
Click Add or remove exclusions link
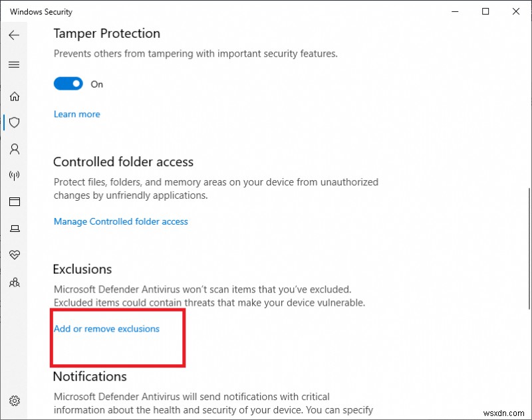(106, 329)
